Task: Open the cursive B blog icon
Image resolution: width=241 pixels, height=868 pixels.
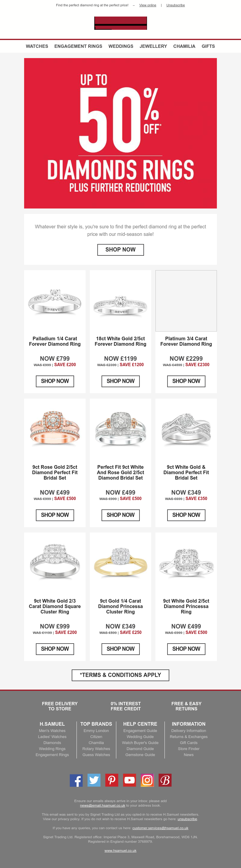Action: point(165,780)
